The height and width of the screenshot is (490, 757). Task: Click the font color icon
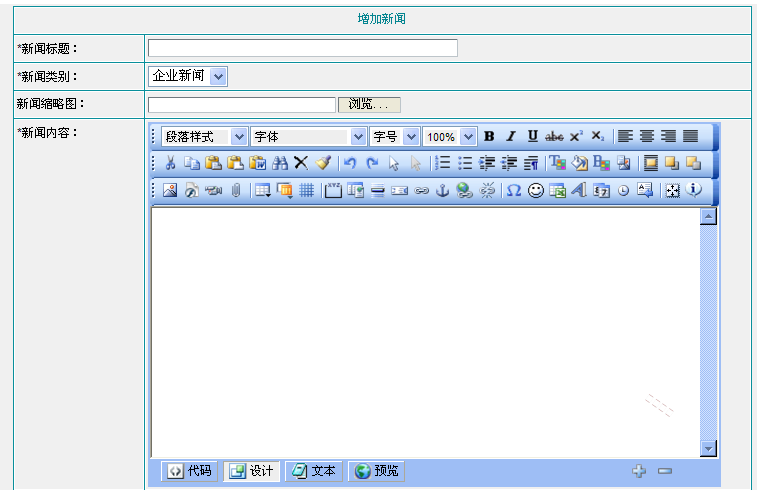558,163
